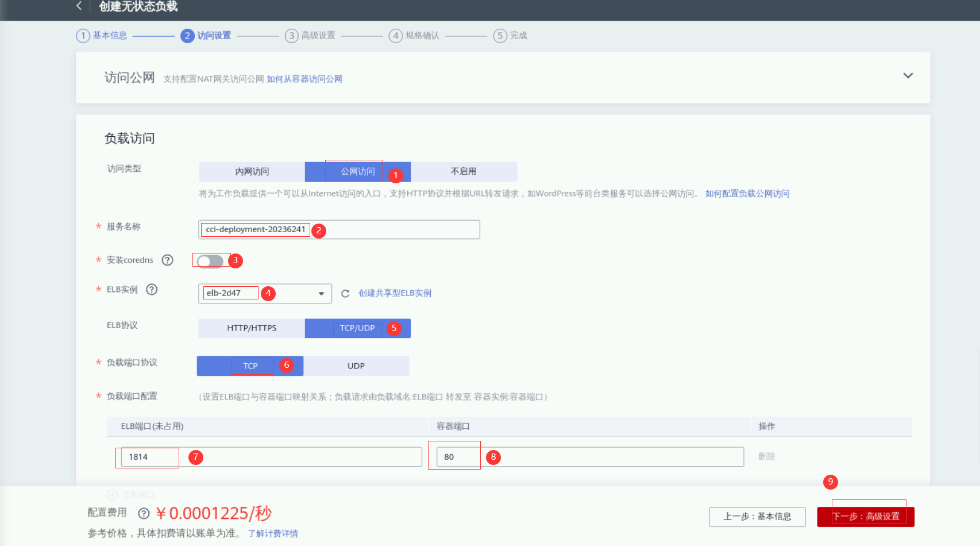Click 创建共享型ELB实例 link

[x=395, y=293]
